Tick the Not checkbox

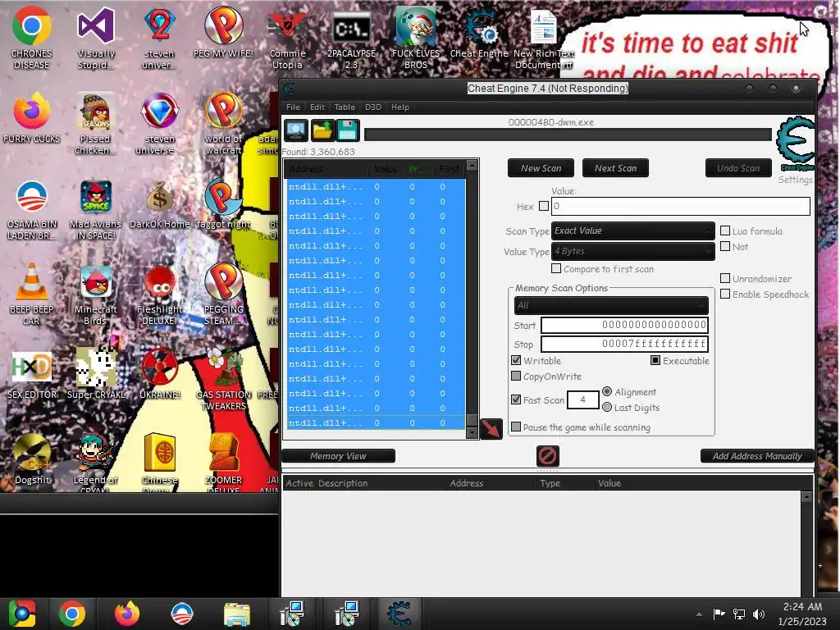pos(725,246)
